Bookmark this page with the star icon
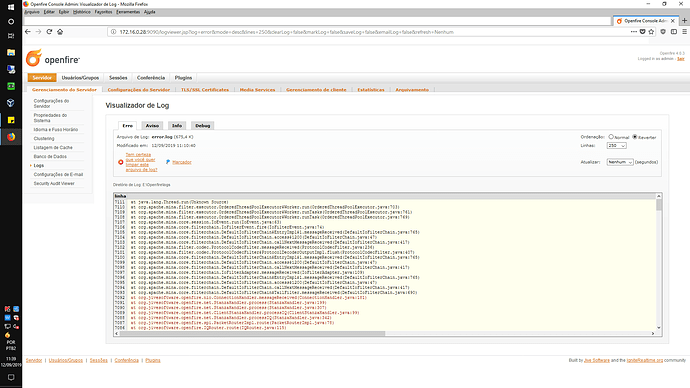Image resolution: width=690 pixels, height=388 pixels. click(x=651, y=32)
